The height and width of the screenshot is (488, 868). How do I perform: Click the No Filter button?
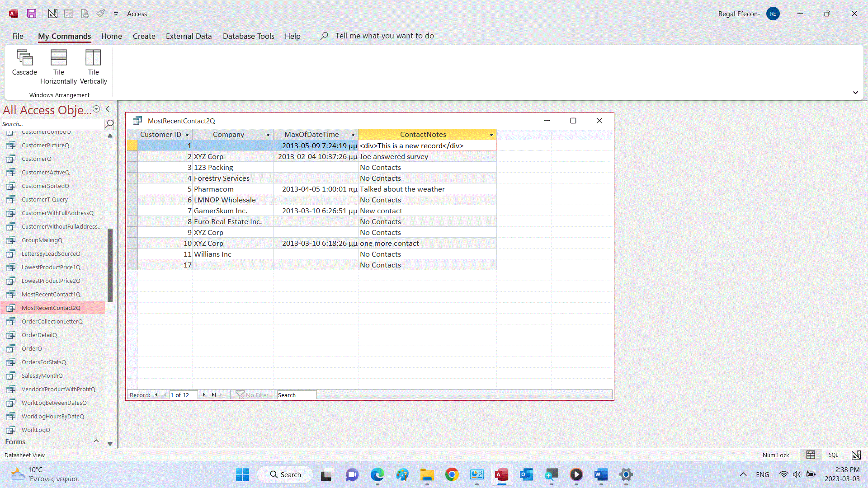coord(252,395)
